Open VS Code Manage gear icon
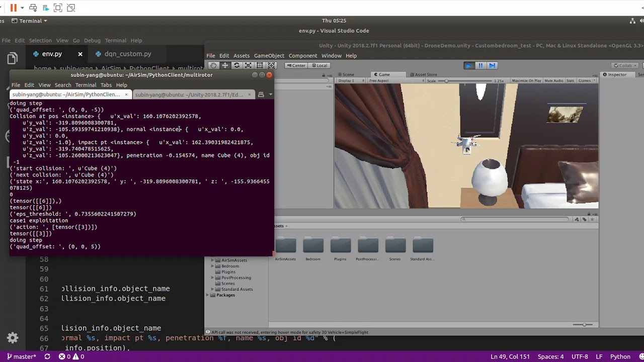644x362 pixels. click(13, 338)
